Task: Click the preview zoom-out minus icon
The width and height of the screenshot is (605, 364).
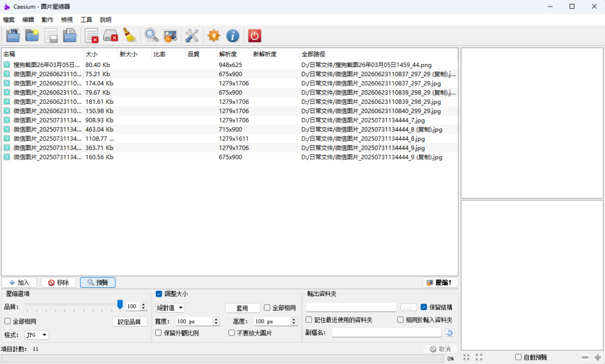Action: pos(585,357)
